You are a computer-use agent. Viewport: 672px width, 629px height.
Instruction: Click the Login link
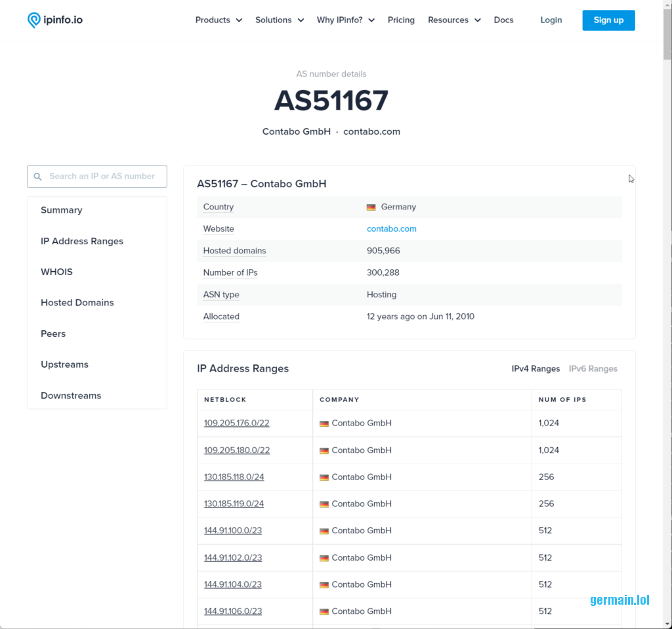pyautogui.click(x=551, y=20)
